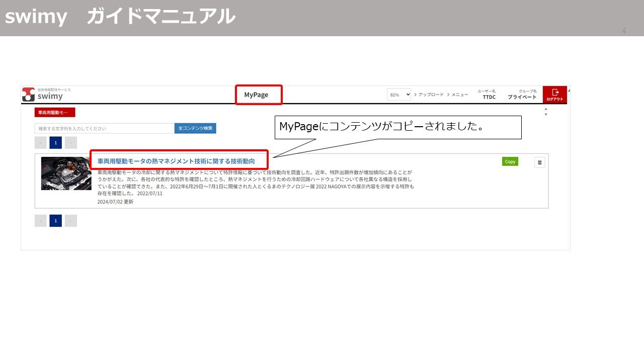The image size is (644, 362).
Task: Click the green Copy icon button
Action: (510, 161)
